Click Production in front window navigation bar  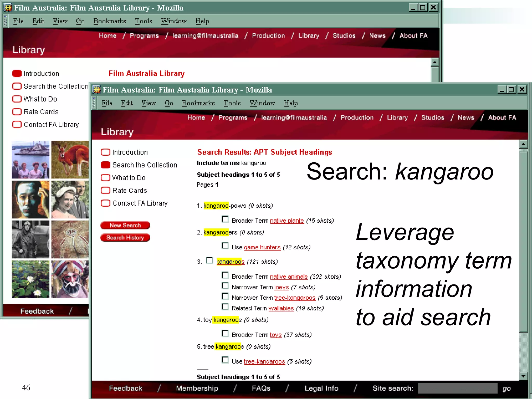coord(357,118)
